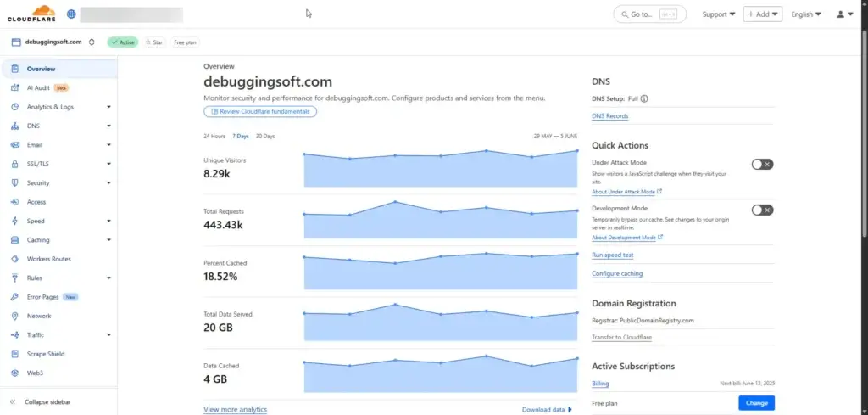Expand the Security submenu arrow
868x415 pixels.
coord(109,182)
